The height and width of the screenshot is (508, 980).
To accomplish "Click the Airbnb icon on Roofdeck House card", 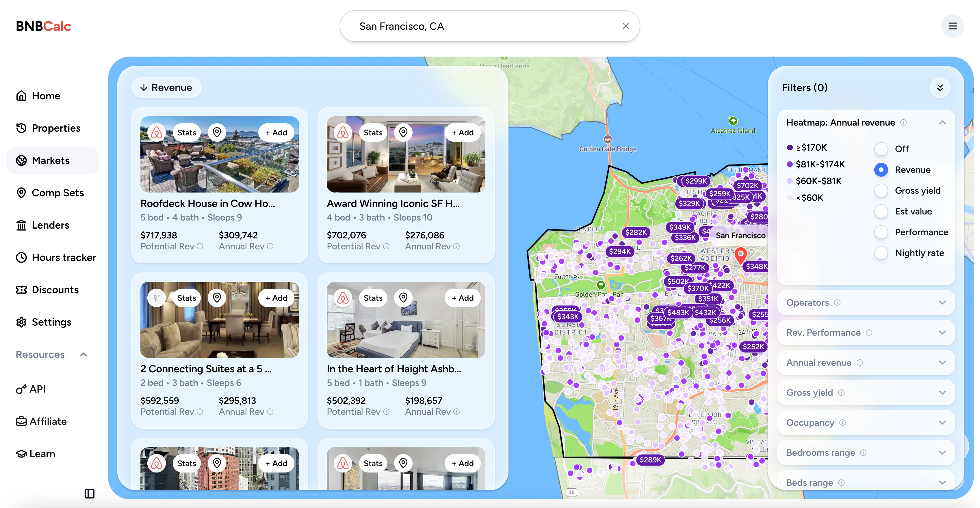I will (156, 132).
